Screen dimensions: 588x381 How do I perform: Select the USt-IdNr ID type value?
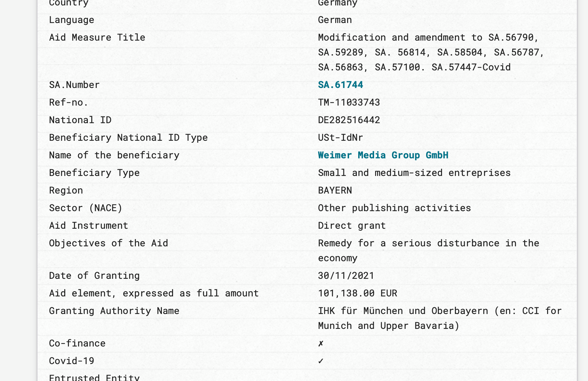[340, 137]
